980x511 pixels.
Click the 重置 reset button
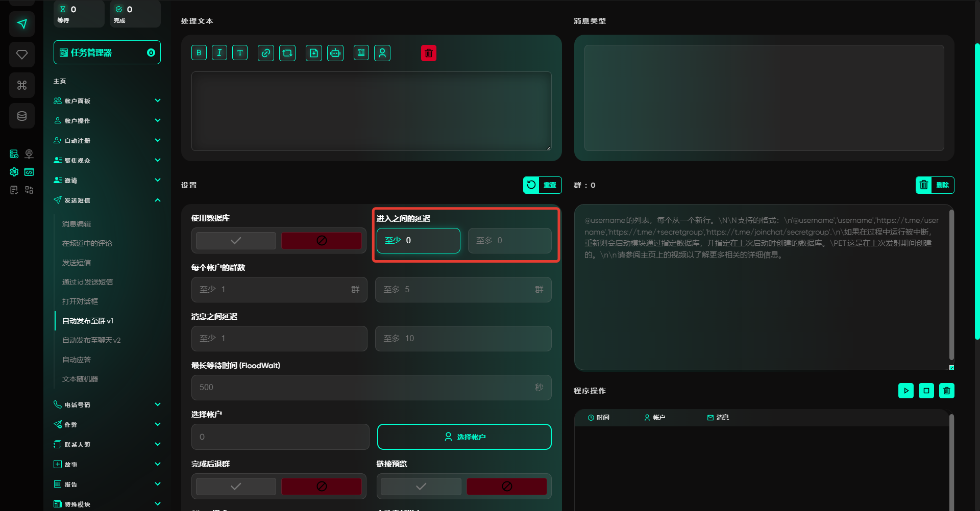[542, 185]
